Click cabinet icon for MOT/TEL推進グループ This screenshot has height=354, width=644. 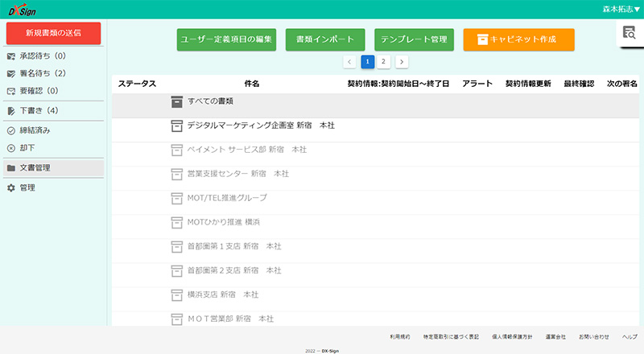pos(176,199)
